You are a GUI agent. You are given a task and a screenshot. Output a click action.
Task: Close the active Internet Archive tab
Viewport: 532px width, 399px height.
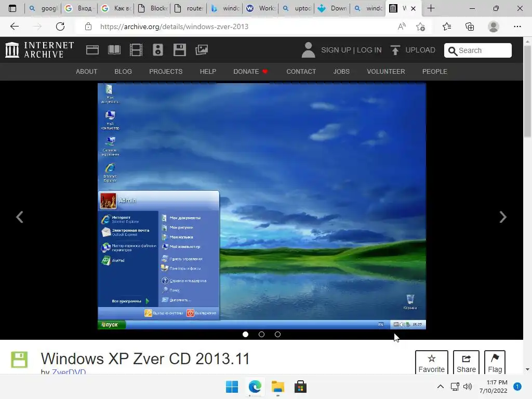click(413, 8)
